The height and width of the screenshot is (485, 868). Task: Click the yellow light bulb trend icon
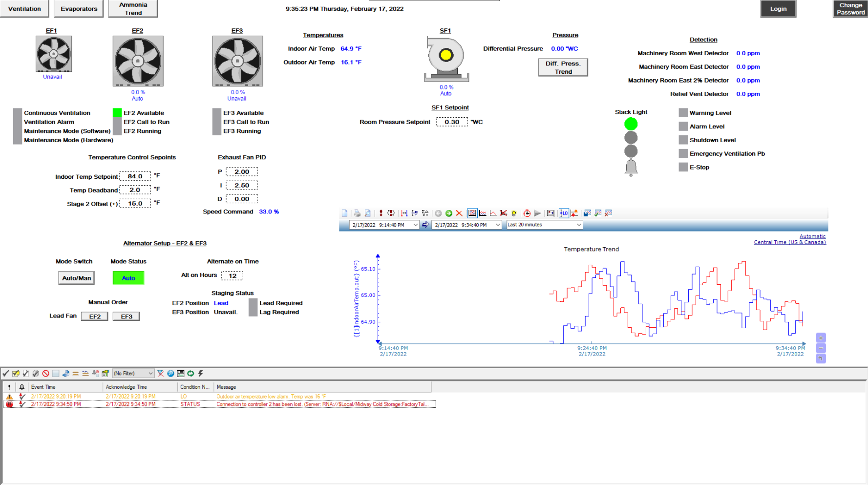pos(514,213)
